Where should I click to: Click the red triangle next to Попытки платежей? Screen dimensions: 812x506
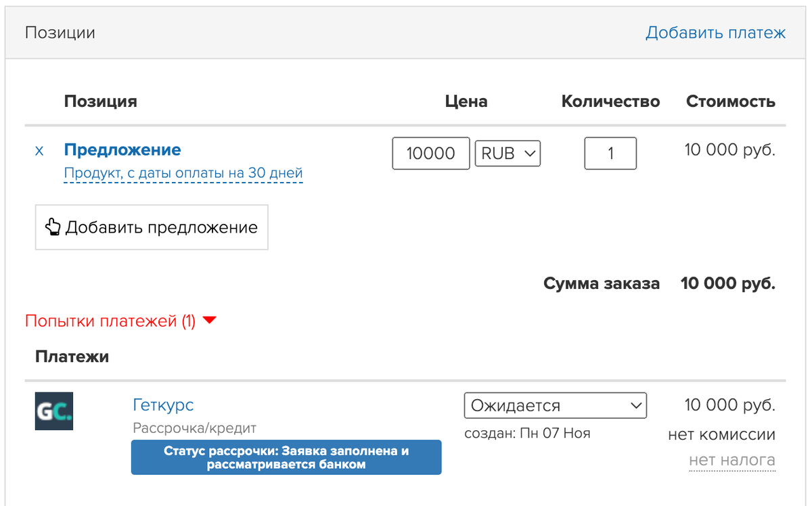click(x=209, y=321)
